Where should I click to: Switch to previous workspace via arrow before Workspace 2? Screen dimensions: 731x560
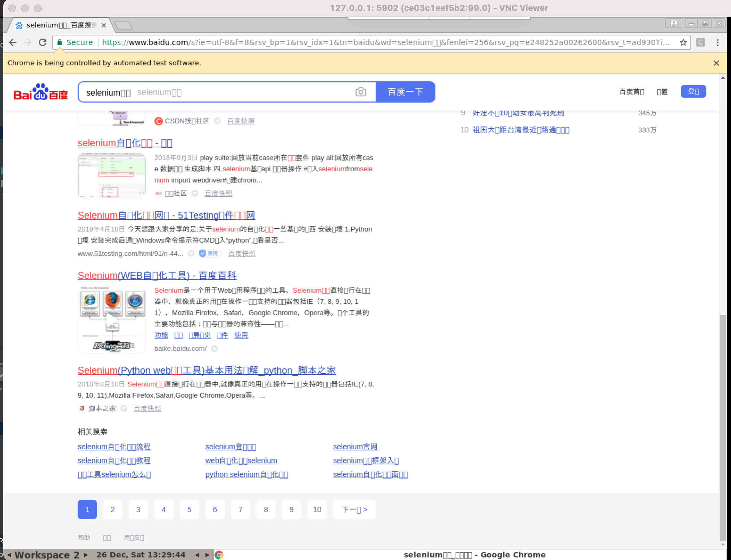coord(9,555)
